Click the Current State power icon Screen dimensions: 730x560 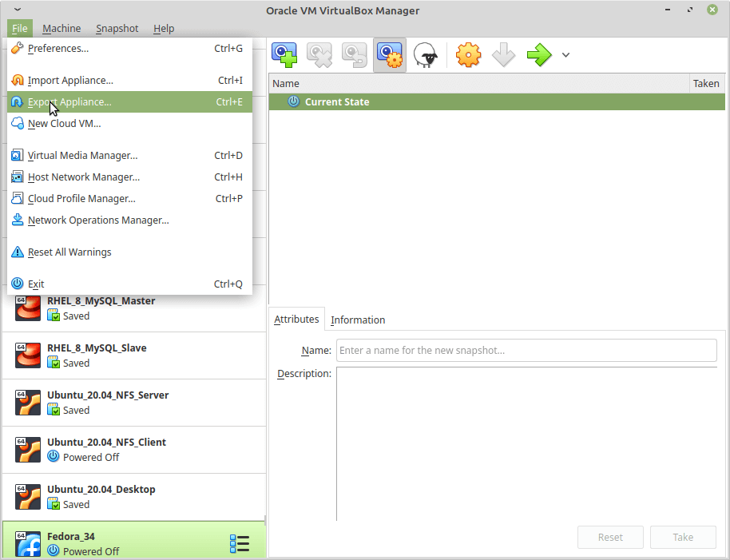293,101
